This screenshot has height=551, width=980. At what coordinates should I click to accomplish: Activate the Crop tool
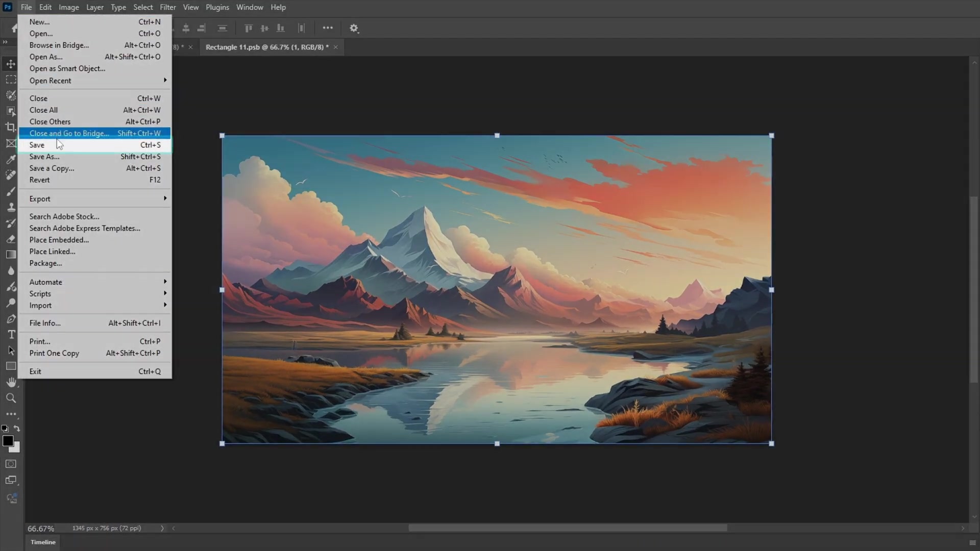(x=11, y=128)
